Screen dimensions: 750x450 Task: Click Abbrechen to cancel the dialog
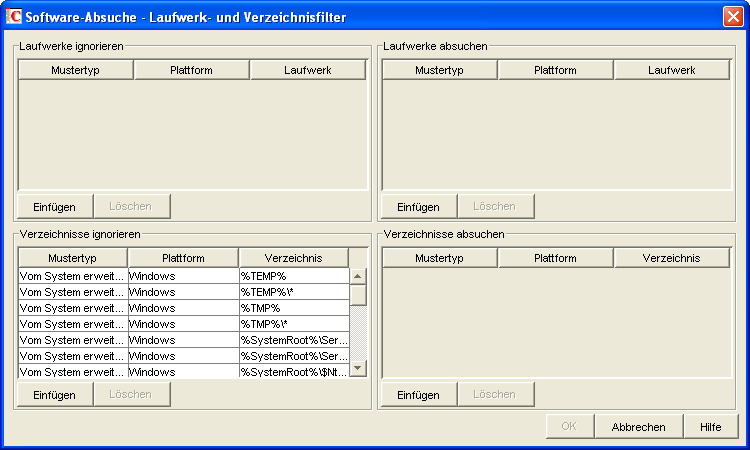coord(639,426)
